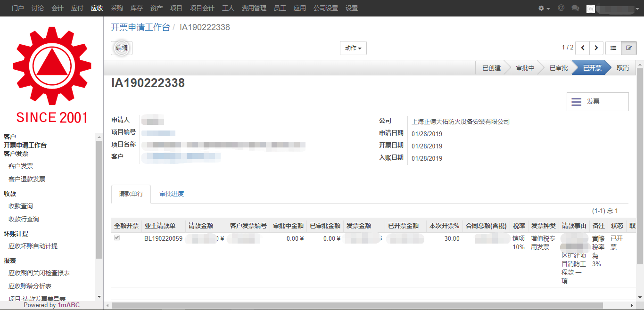Sort by 合同总额(含税) column header

(486, 226)
